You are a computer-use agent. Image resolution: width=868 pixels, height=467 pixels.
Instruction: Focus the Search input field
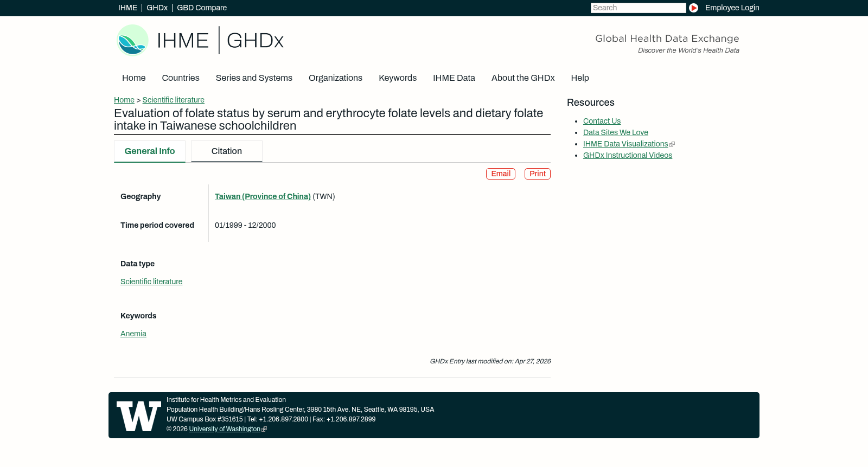[638, 8]
